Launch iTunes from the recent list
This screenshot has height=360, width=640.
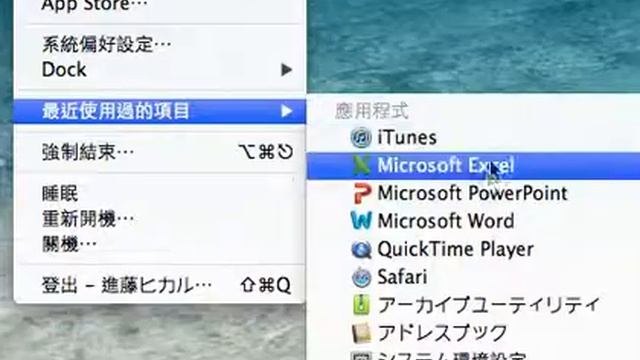click(x=407, y=138)
